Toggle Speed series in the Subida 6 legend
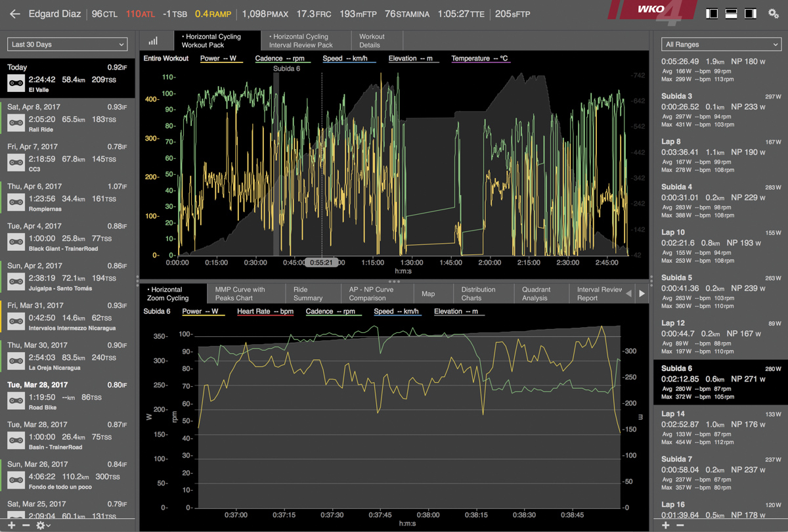The image size is (788, 532). [x=397, y=312]
